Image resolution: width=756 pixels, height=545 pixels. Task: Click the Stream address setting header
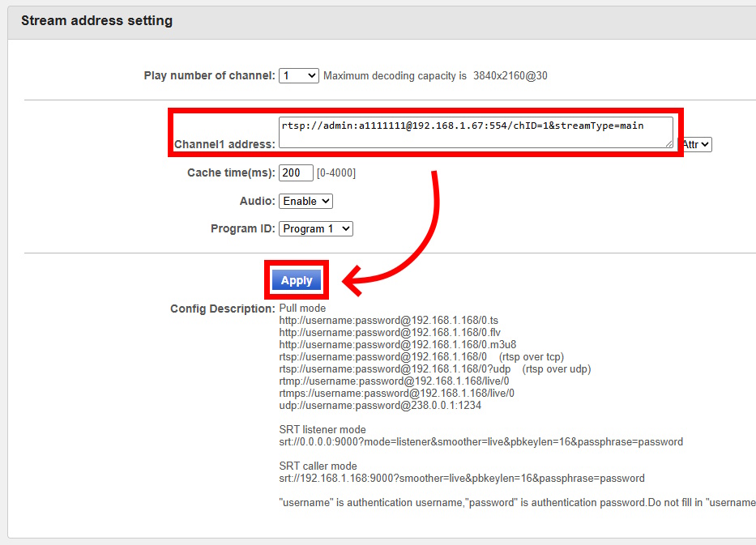click(96, 21)
